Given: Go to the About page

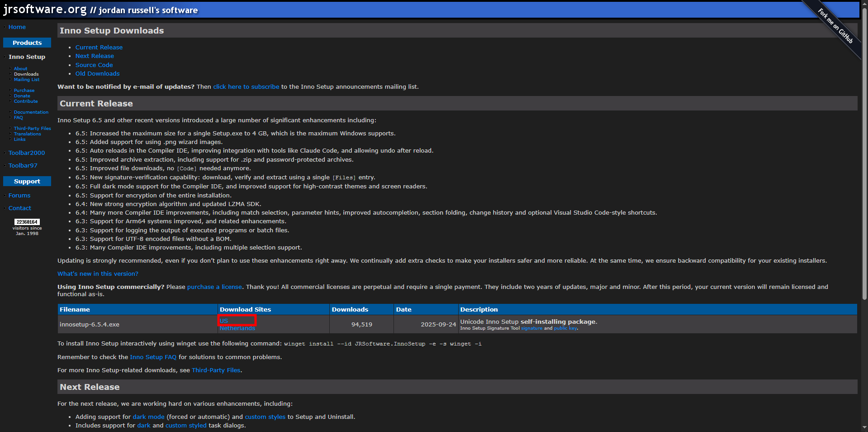Looking at the screenshot, I should click(x=20, y=69).
